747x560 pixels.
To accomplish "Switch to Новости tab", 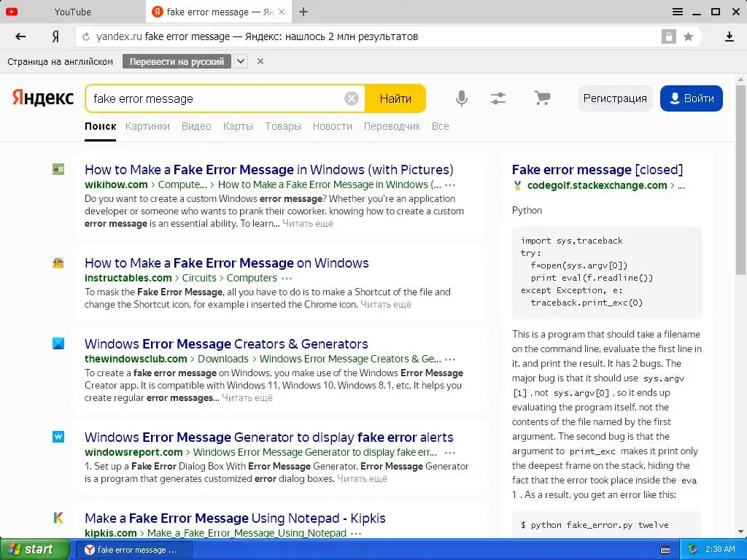I will pos(333,126).
